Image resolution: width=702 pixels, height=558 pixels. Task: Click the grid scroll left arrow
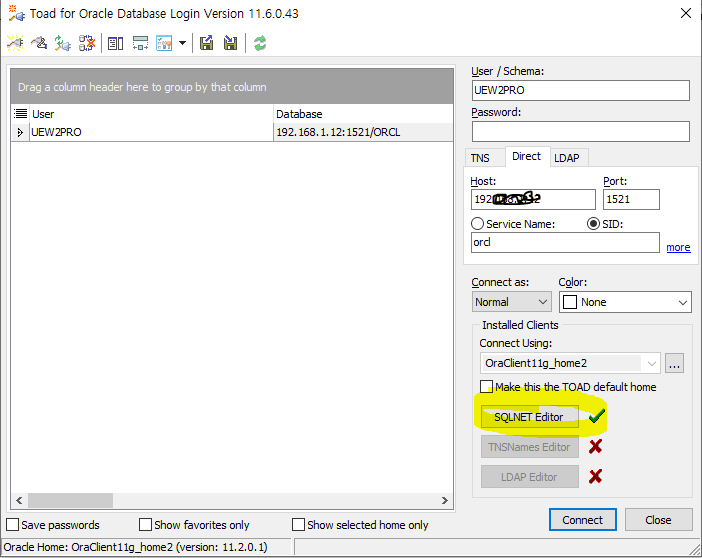point(19,500)
